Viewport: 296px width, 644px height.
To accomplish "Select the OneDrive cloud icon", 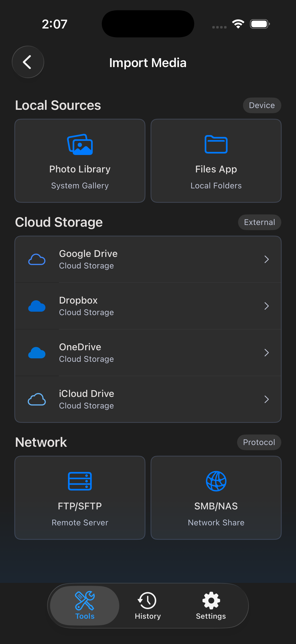I will point(37,353).
